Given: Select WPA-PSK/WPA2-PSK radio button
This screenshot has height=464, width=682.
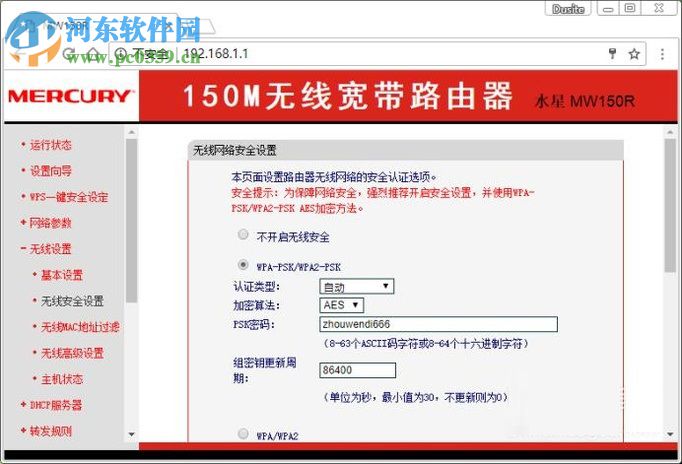Looking at the screenshot, I should pos(243,264).
